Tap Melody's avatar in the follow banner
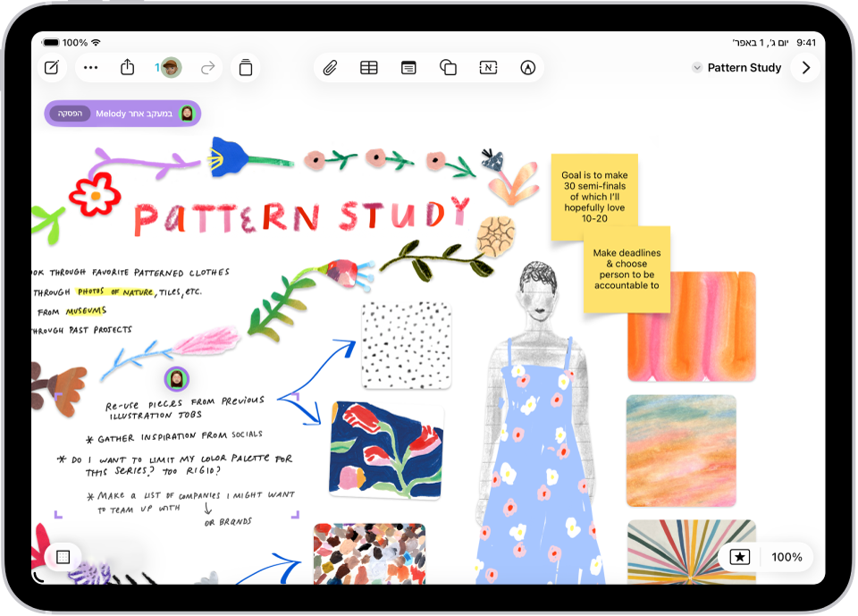858x616 pixels. tap(187, 114)
